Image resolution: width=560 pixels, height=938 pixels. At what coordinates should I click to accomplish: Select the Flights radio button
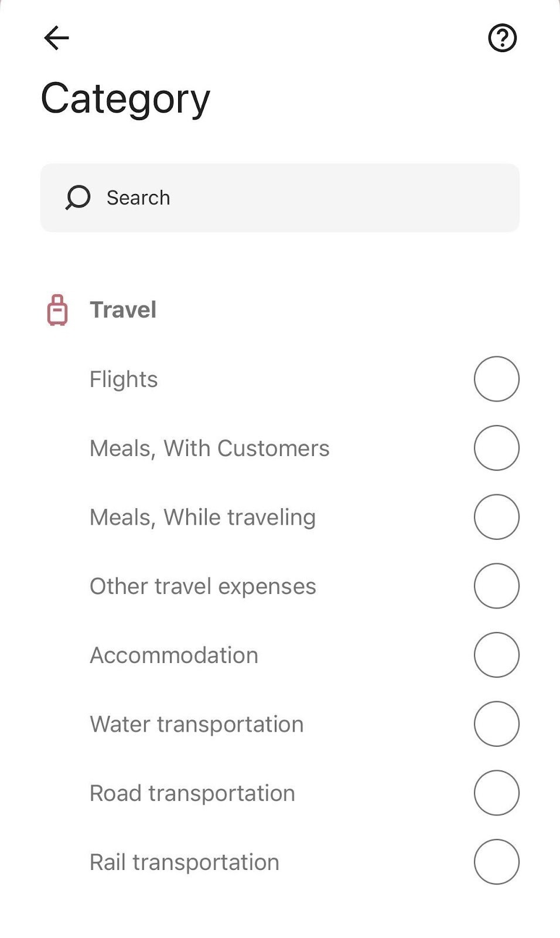click(496, 379)
